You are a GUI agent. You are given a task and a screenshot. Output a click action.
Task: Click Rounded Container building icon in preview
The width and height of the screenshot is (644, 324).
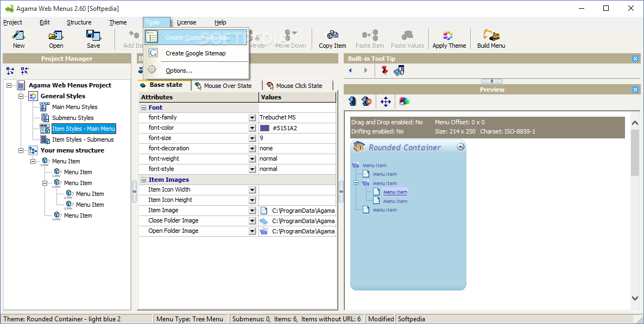click(x=359, y=147)
